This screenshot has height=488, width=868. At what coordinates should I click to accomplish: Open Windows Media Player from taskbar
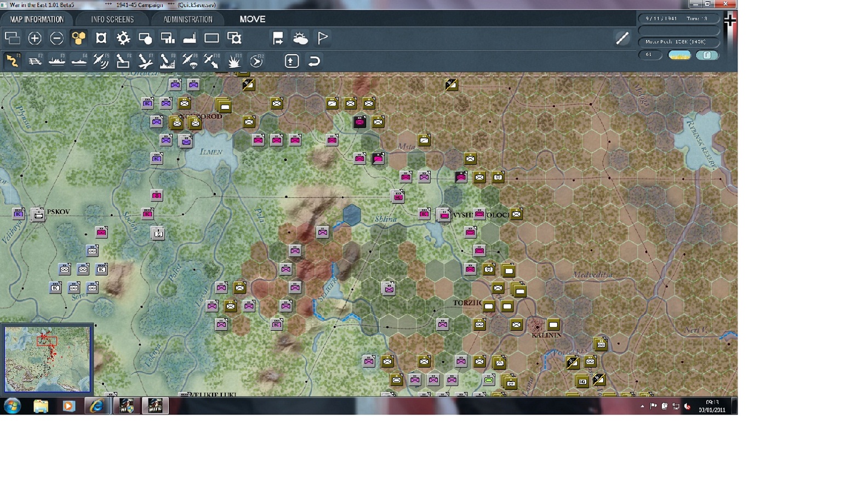point(68,406)
